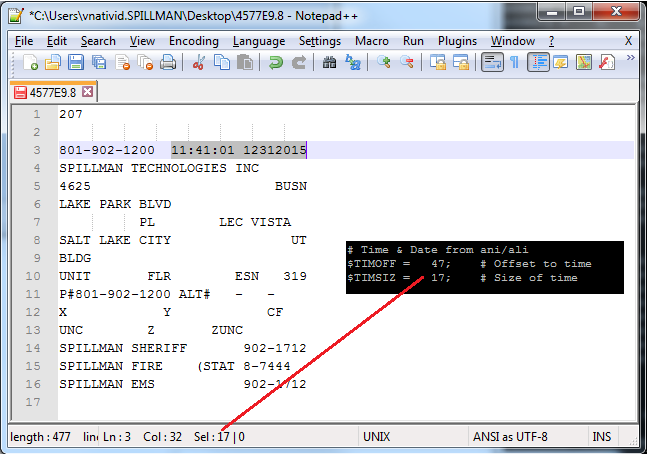Open the Edit menu

57,41
